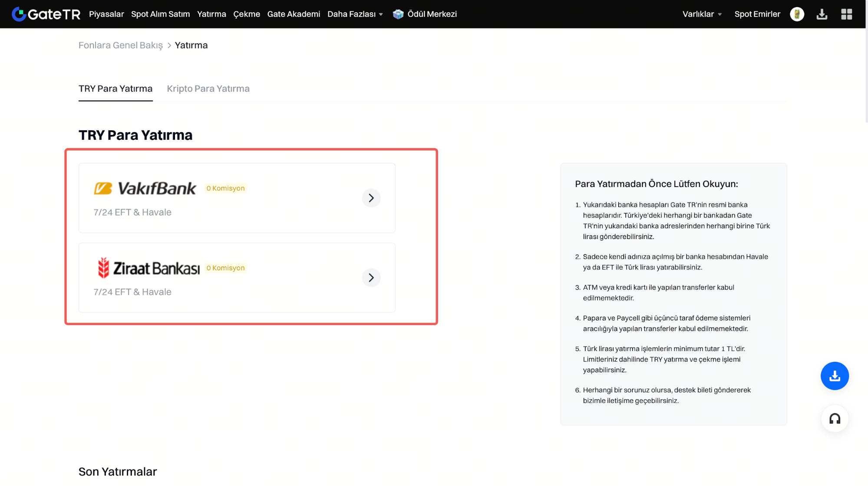
Task: Click the GateTR logo
Action: point(46,14)
